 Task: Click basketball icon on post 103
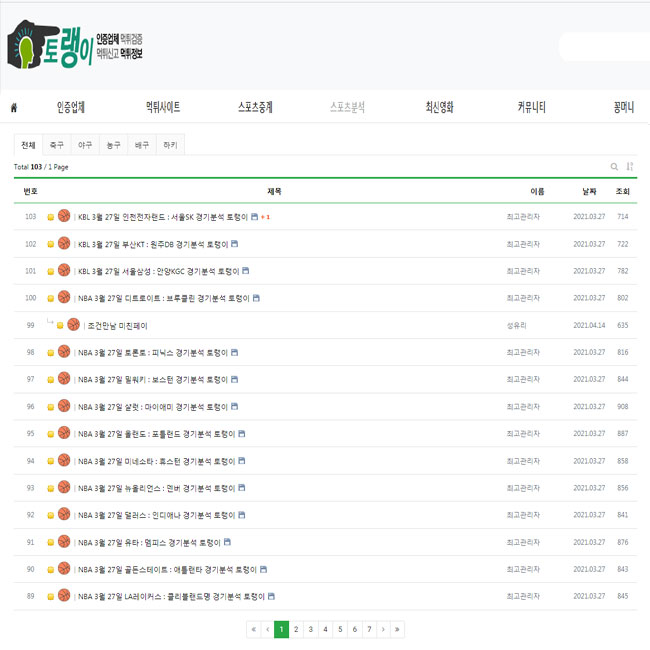64,216
